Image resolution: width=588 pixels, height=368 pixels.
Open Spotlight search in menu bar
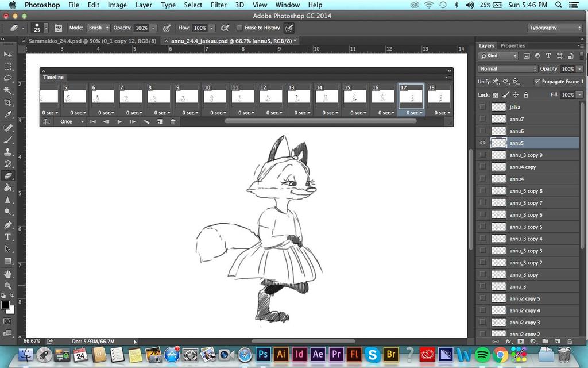tap(559, 5)
